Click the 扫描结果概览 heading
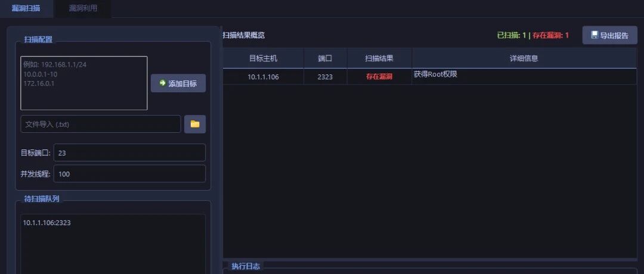 coord(243,35)
